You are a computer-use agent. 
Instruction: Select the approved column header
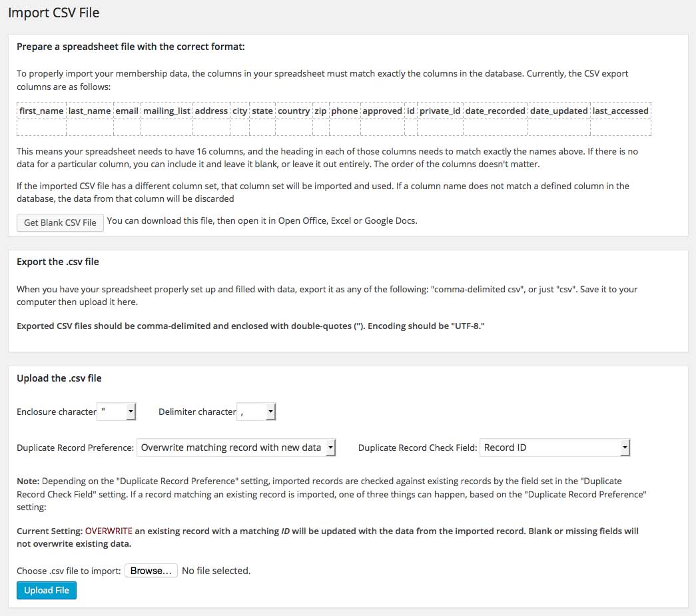coord(382,111)
